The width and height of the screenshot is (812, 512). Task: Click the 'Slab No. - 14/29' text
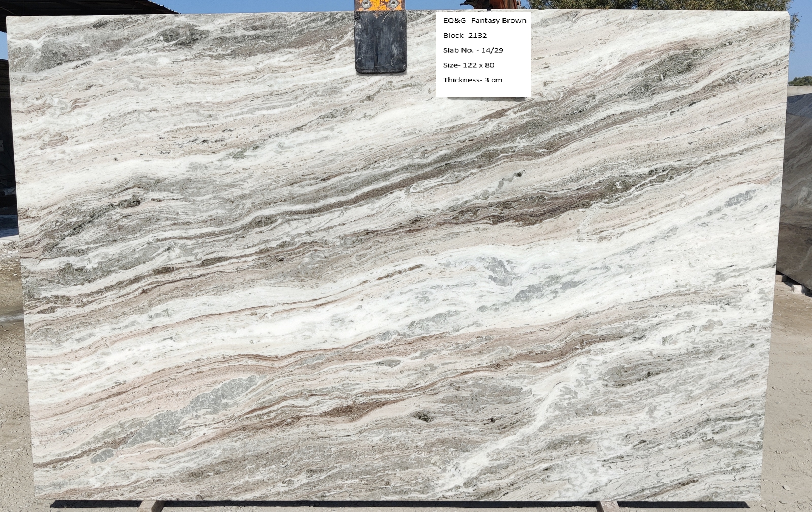pos(473,50)
